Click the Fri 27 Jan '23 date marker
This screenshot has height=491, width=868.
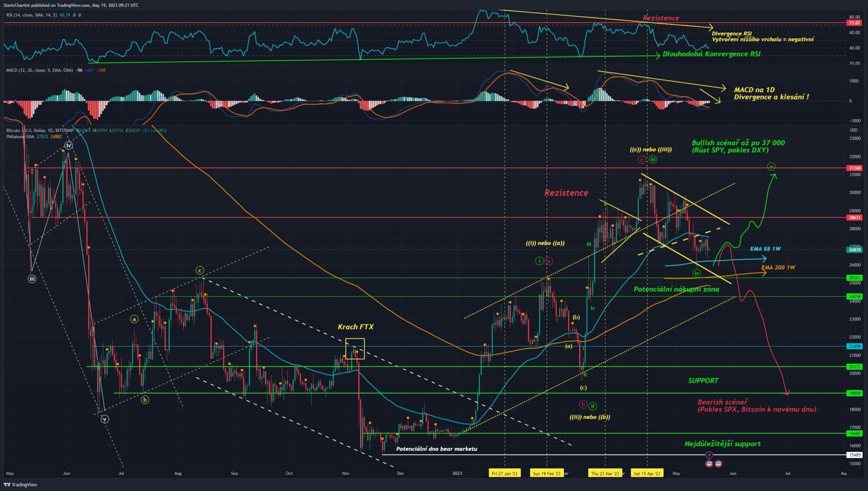point(504,473)
